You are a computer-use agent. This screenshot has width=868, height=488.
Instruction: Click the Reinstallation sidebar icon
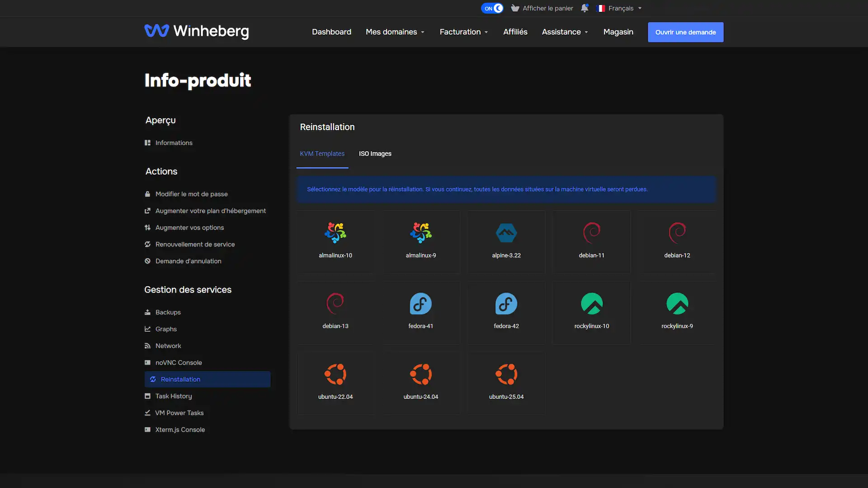pos(153,380)
